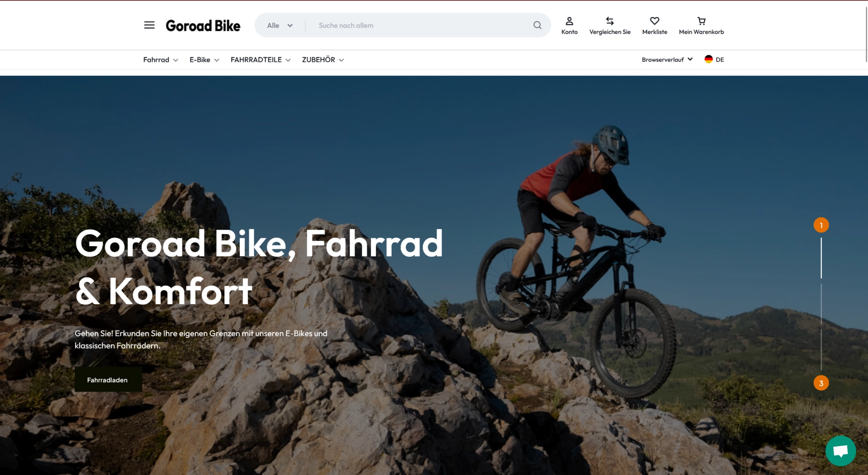Focus the Suche nach allem search field
The height and width of the screenshot is (475, 868).
tap(422, 25)
